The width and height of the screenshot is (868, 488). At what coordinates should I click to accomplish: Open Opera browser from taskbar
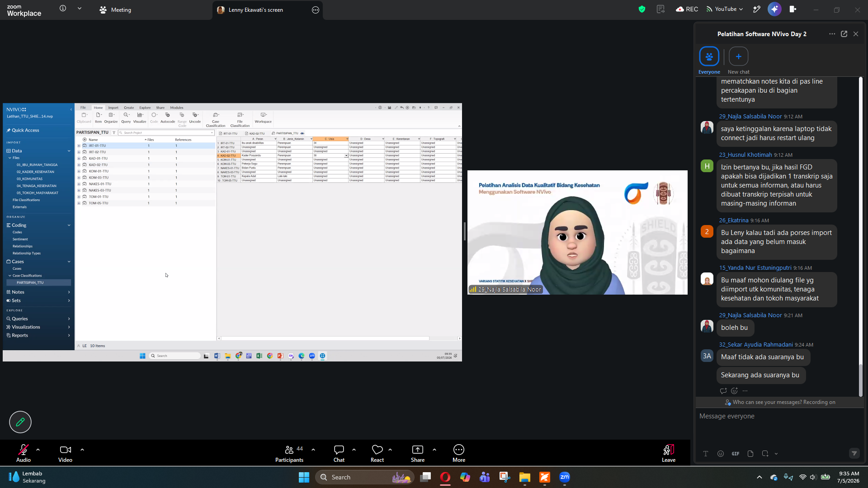(x=445, y=477)
